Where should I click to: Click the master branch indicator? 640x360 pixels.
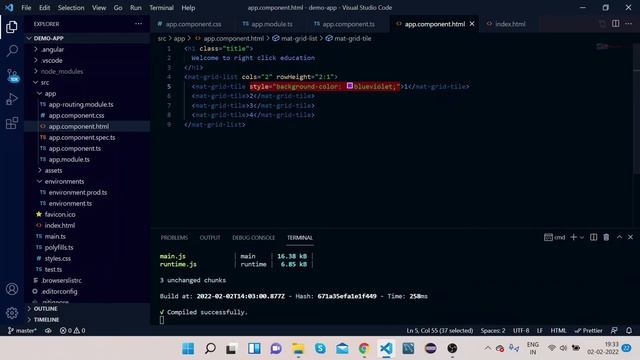(22, 331)
